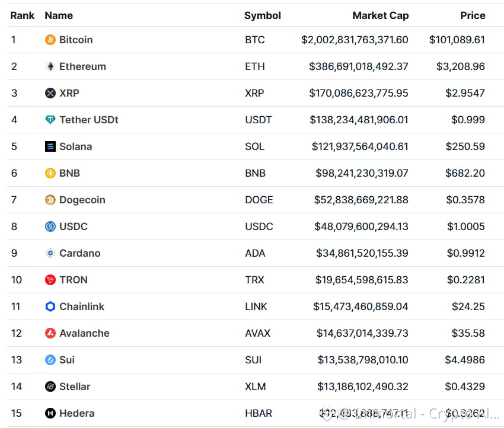
Task: Open the Avalanche name link
Action: point(85,333)
